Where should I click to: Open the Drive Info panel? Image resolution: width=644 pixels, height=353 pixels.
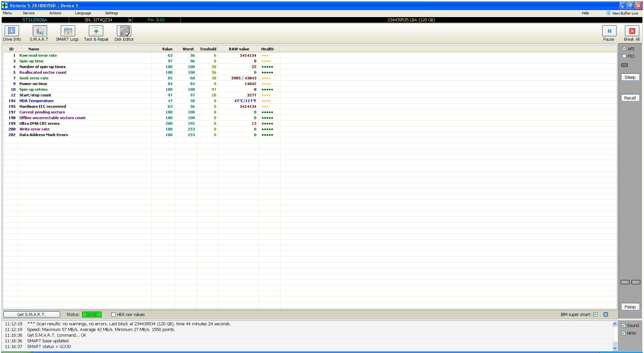(x=12, y=33)
